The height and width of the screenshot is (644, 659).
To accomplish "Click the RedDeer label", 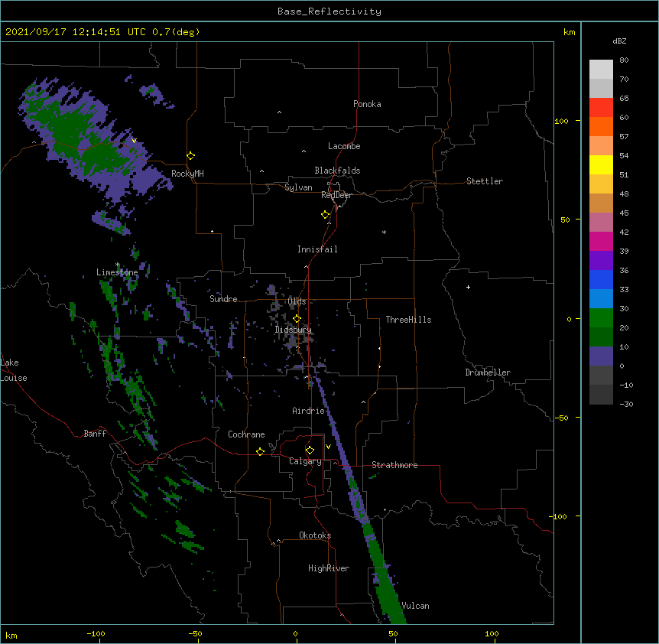I will click(336, 195).
